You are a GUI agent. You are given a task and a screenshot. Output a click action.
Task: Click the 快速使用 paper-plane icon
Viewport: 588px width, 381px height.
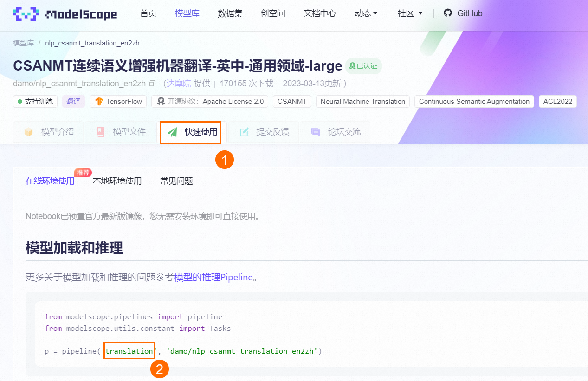[172, 132]
